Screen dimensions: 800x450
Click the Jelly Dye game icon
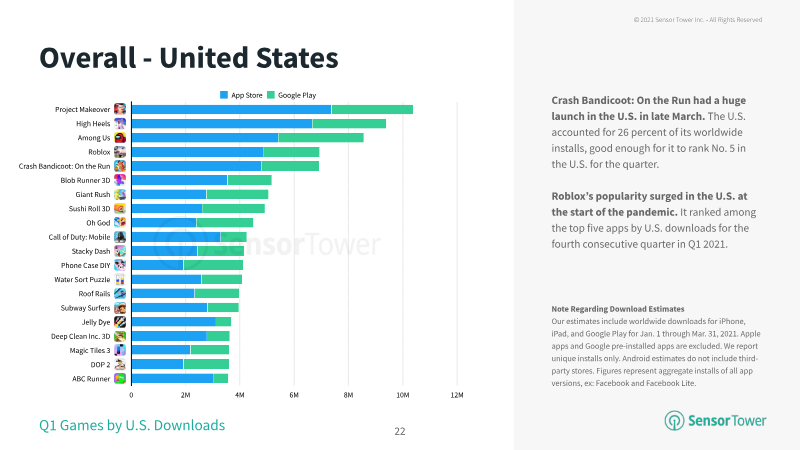tap(120, 322)
